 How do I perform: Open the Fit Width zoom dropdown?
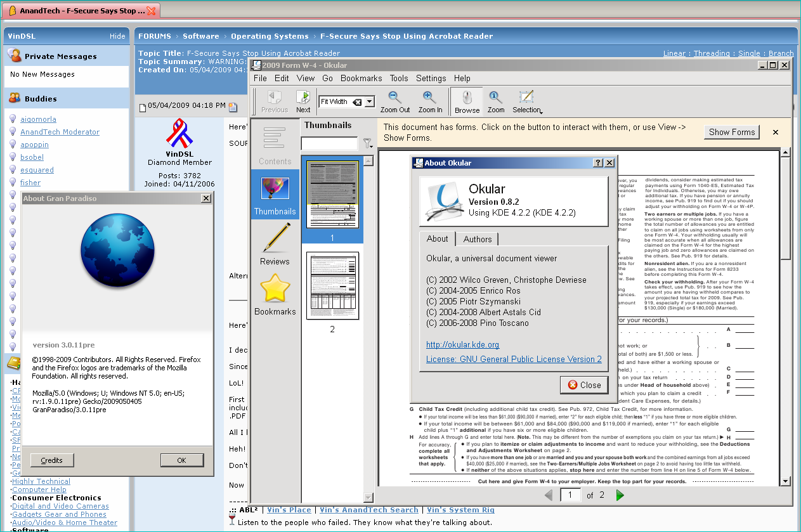[x=370, y=101]
